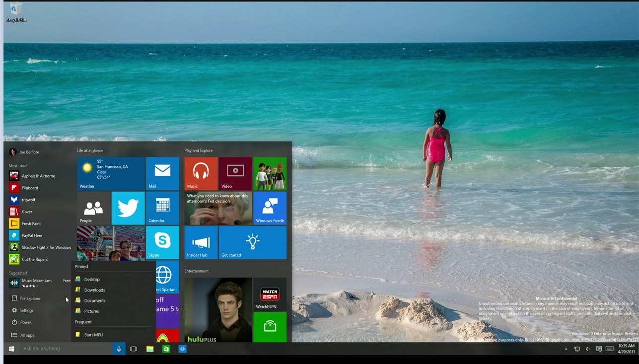Open the Hulu Plus entertainment tile

tap(218, 310)
